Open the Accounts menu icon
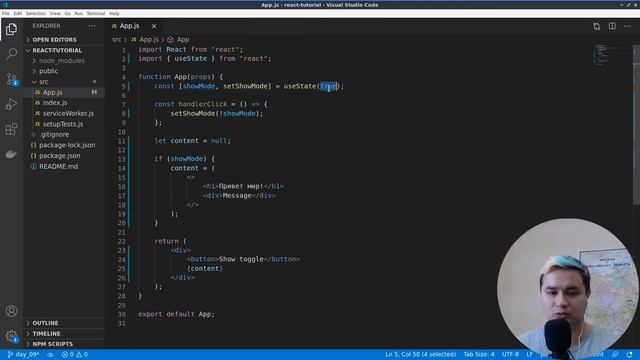This screenshot has height=360, width=640. (x=11, y=311)
